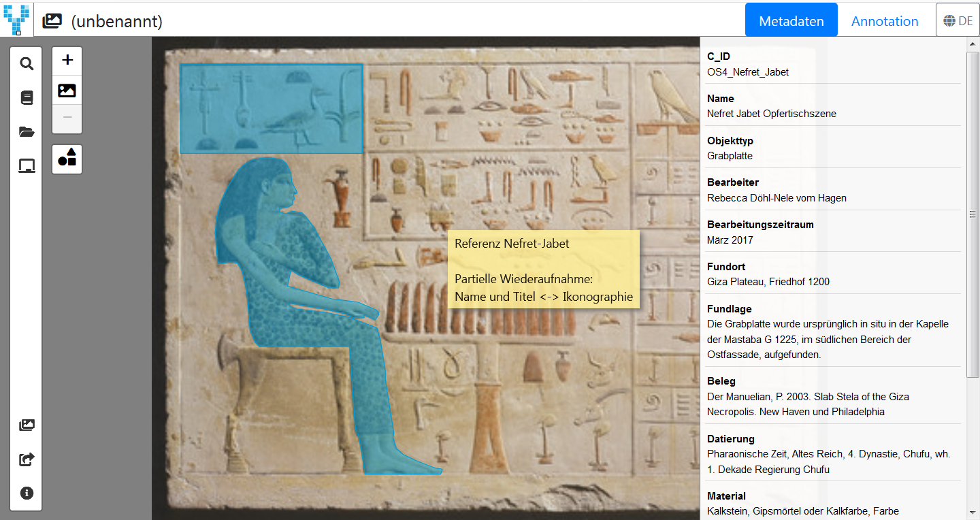Click the (unbenannt) title text
Screen dimensions: 980x520
click(x=117, y=21)
